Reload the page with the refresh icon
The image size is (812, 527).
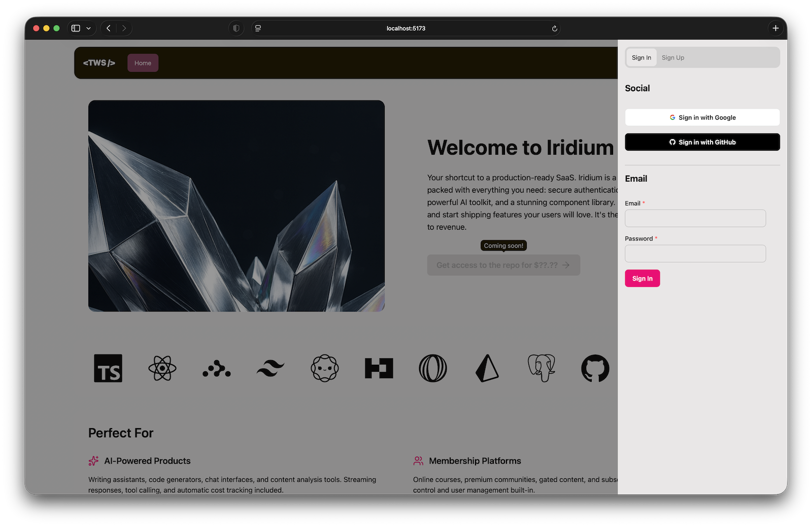coord(555,28)
